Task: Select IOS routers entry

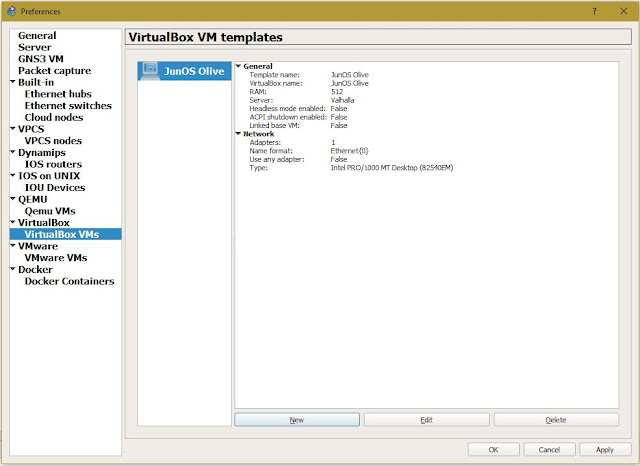Action: pos(53,164)
